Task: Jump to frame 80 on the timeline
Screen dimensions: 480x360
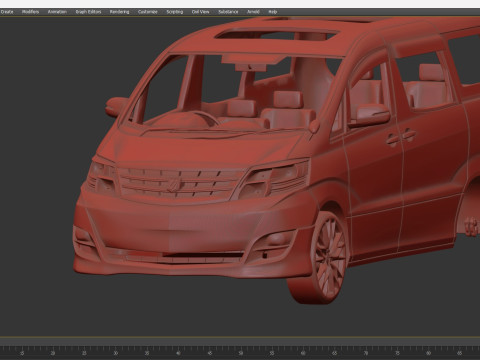Action: point(428,353)
